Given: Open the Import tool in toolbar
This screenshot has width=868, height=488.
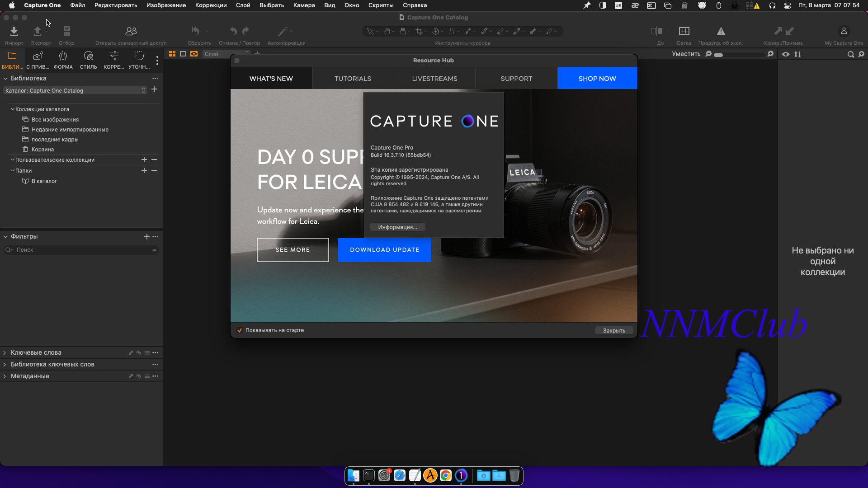Looking at the screenshot, I should tap(14, 31).
